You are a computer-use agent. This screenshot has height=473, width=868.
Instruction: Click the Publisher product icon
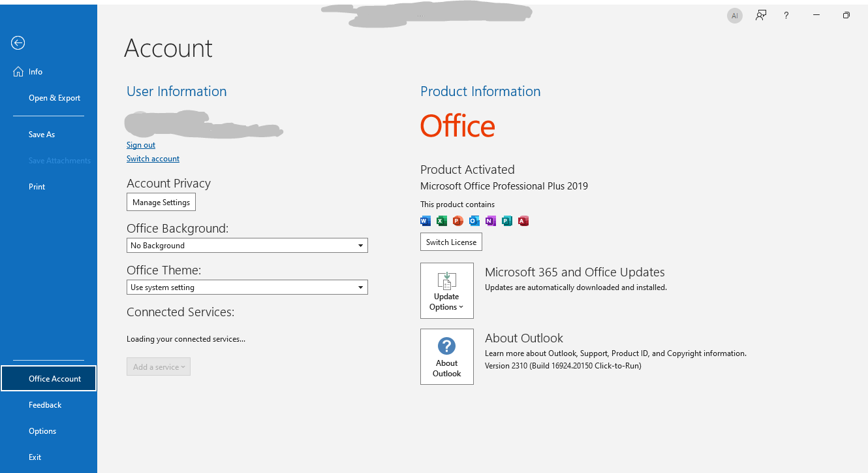click(x=506, y=221)
